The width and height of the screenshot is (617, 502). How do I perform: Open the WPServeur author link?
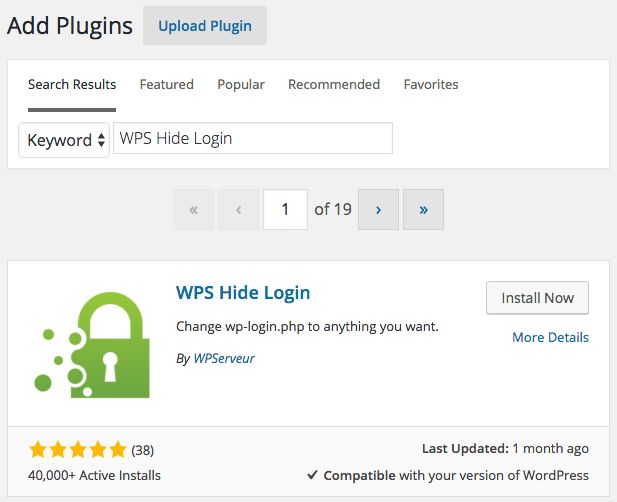point(224,358)
